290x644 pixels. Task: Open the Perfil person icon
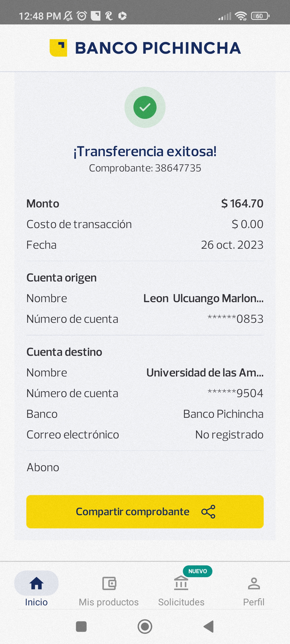(254, 583)
